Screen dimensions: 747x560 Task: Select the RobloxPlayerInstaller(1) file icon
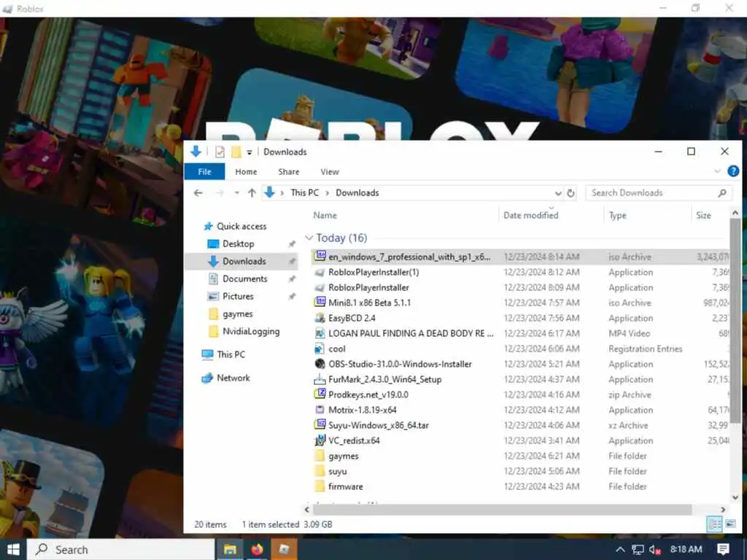(x=320, y=273)
